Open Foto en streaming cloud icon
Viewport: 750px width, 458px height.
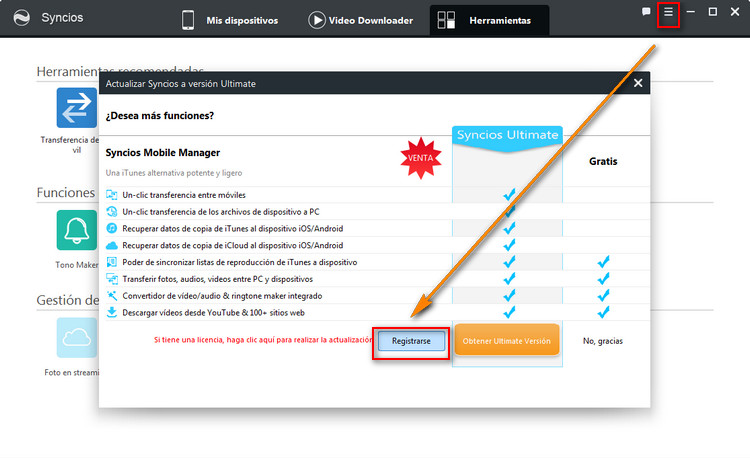77,338
